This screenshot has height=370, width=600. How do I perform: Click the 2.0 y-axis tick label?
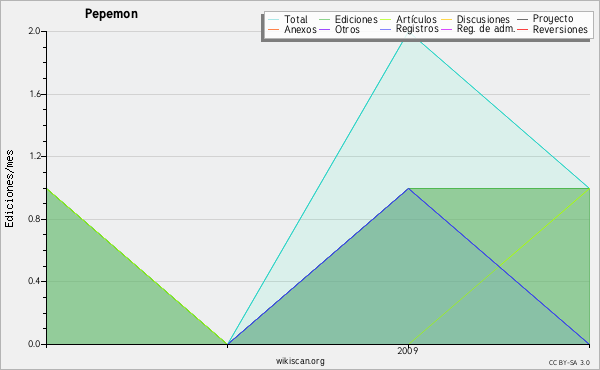(34, 31)
